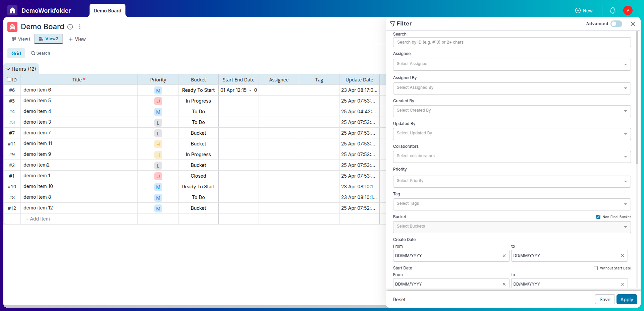The image size is (644, 311).
Task: Click the red car board icon
Action: click(12, 27)
